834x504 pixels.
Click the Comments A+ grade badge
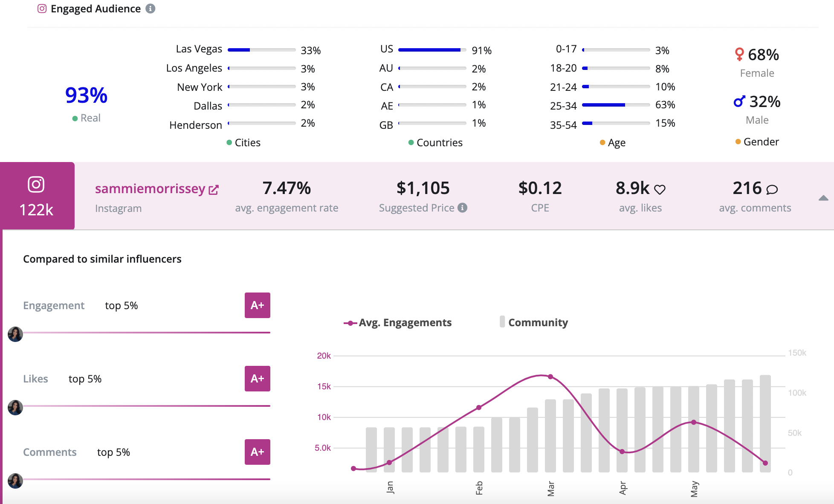pos(257,452)
